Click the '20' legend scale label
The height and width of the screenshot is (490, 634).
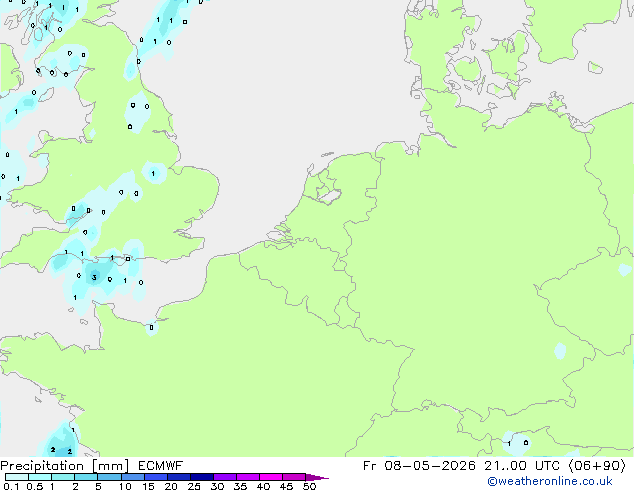(171, 486)
